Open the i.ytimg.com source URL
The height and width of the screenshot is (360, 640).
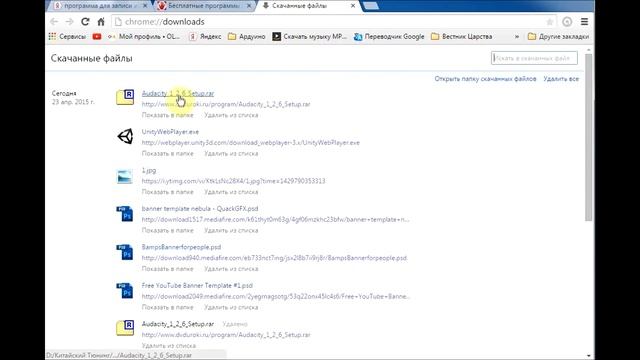(233, 181)
